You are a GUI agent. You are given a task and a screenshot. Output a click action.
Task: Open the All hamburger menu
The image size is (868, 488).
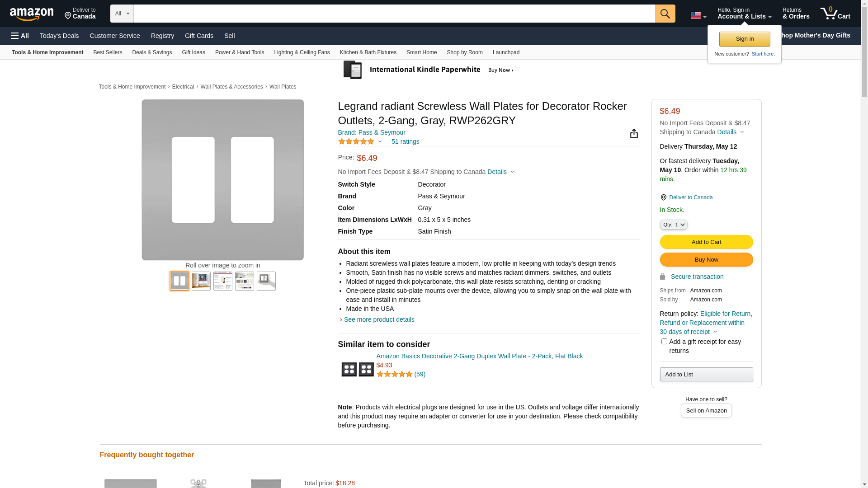pyautogui.click(x=20, y=36)
